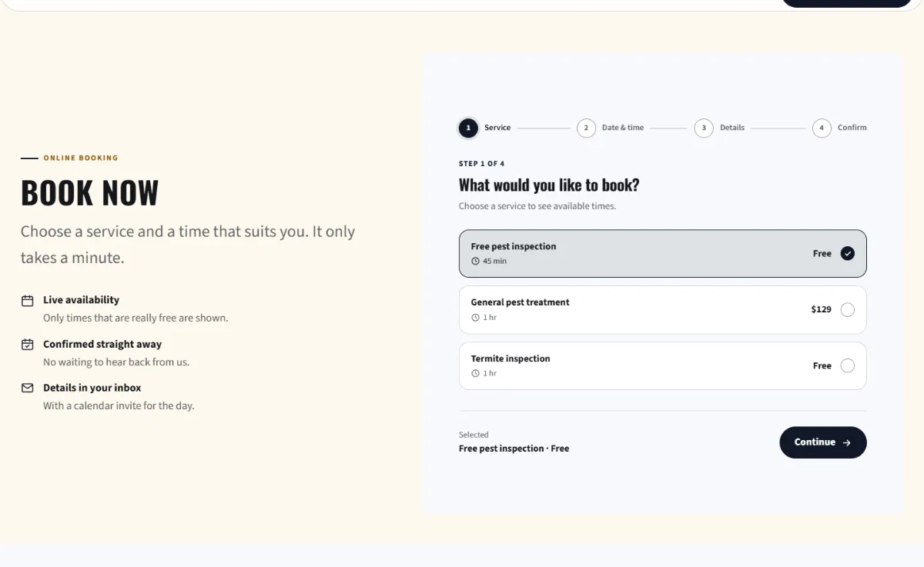Select the checked radio for Free pest inspection
The width and height of the screenshot is (924, 567).
pos(848,254)
